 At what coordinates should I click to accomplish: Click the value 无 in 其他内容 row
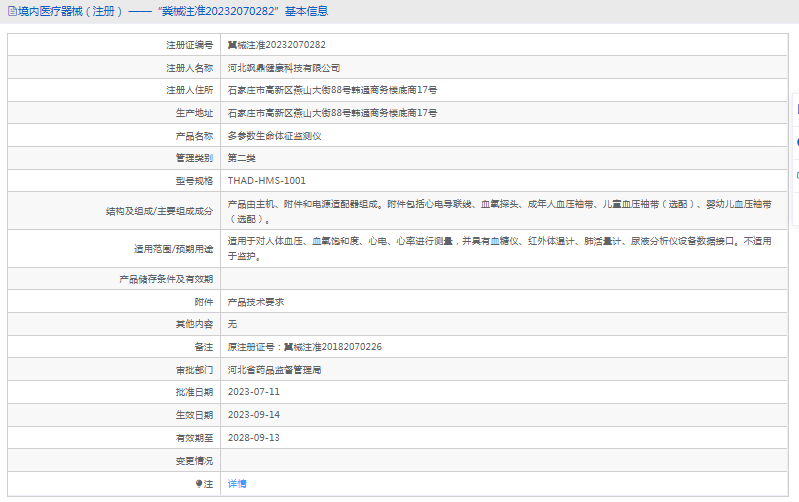coord(232,324)
